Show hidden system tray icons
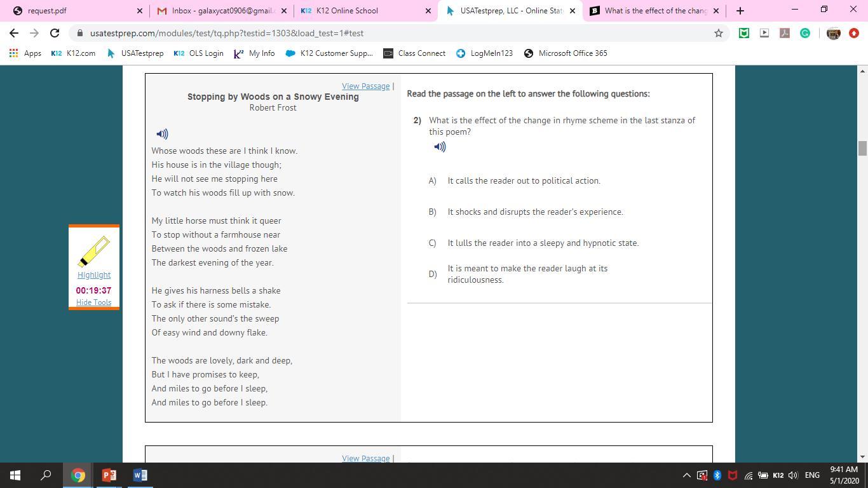 pyautogui.click(x=687, y=475)
